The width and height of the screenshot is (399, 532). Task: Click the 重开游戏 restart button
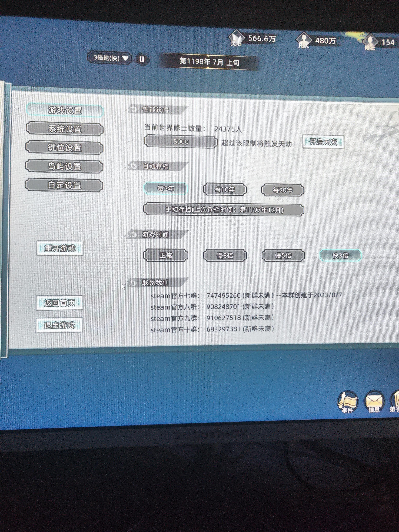tap(60, 248)
